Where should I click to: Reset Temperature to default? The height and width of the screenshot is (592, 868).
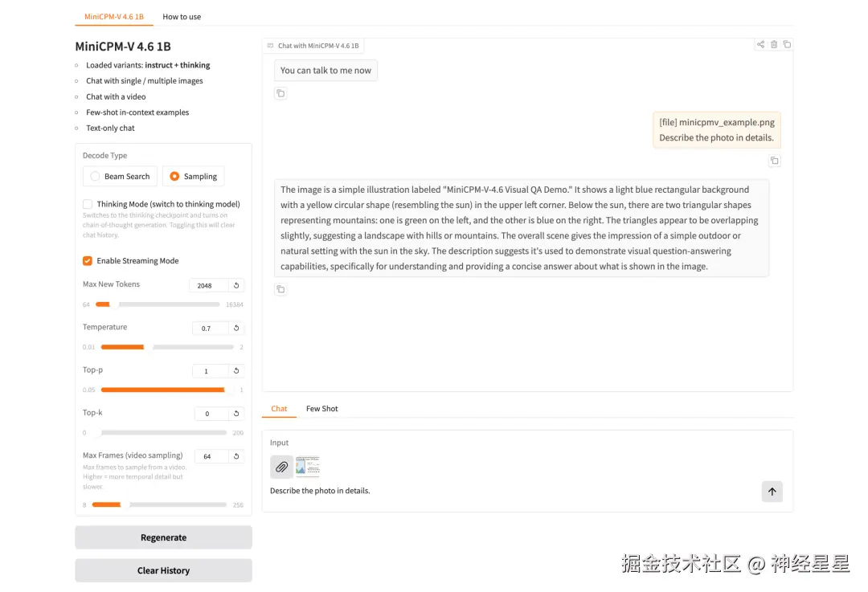click(x=236, y=328)
